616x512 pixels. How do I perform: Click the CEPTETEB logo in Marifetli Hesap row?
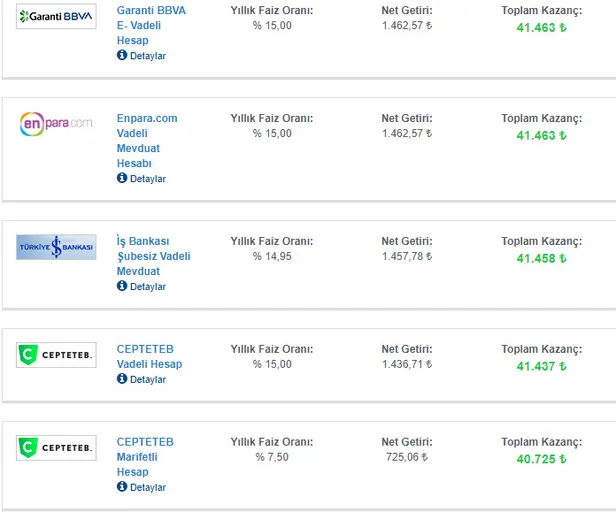point(56,448)
